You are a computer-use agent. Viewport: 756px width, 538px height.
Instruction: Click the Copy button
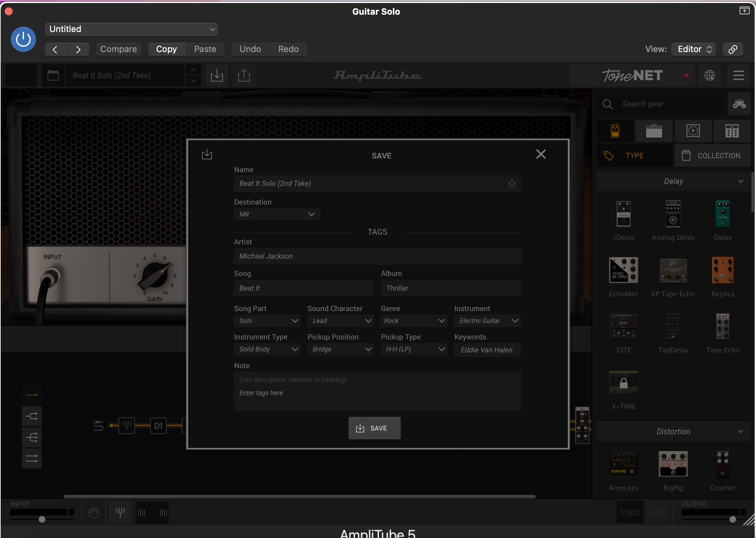click(x=166, y=49)
